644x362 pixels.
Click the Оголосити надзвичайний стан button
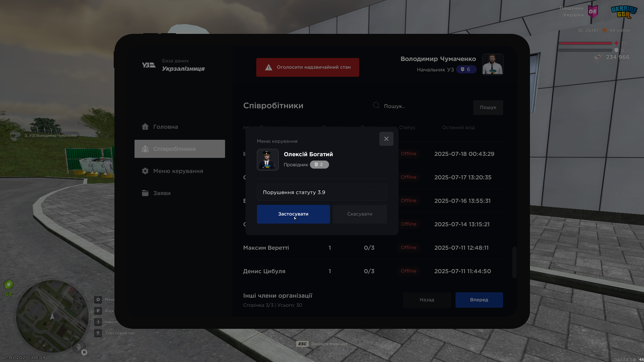click(308, 67)
